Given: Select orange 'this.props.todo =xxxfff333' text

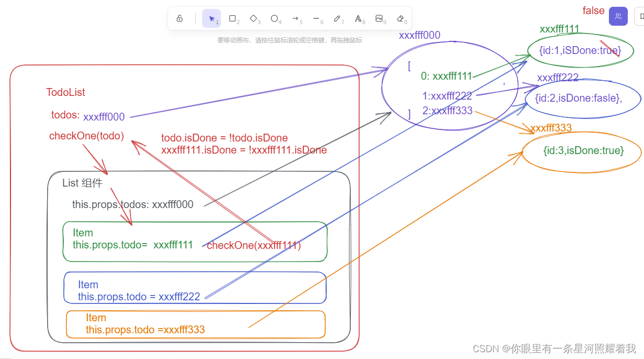Looking at the screenshot, I should tap(146, 330).
